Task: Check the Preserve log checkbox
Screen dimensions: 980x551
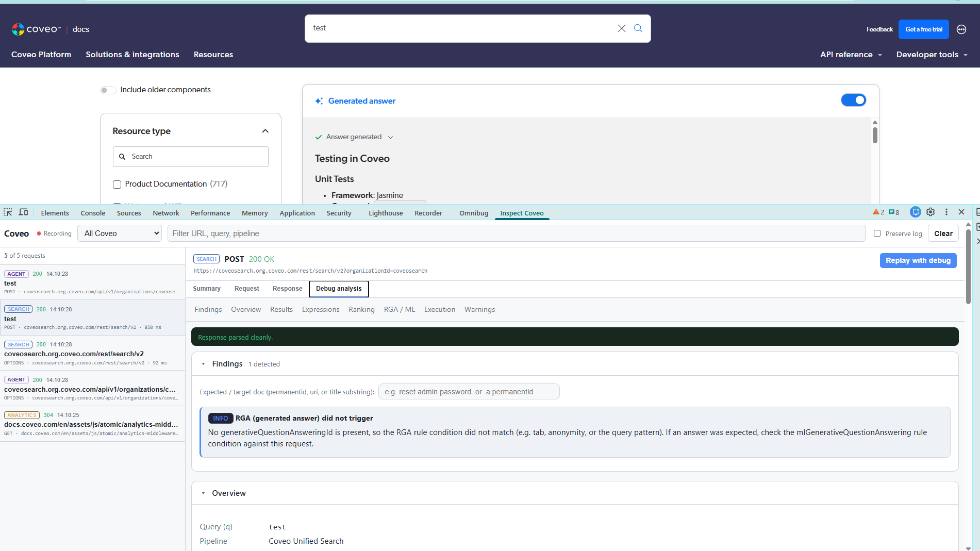Action: click(x=877, y=233)
